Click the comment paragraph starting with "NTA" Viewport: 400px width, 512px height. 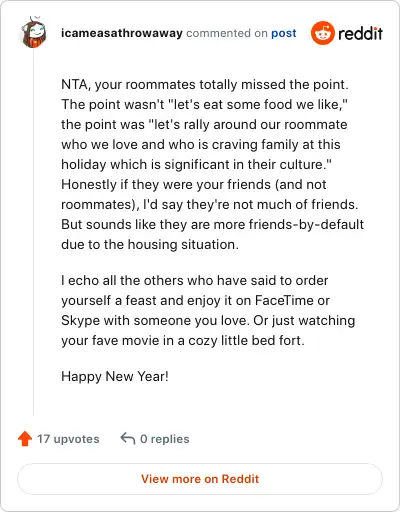coord(212,164)
